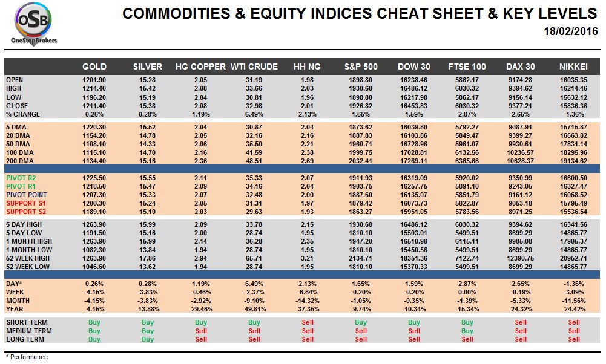Click the Performance footnote text
The image size is (606, 364).
coord(26,357)
